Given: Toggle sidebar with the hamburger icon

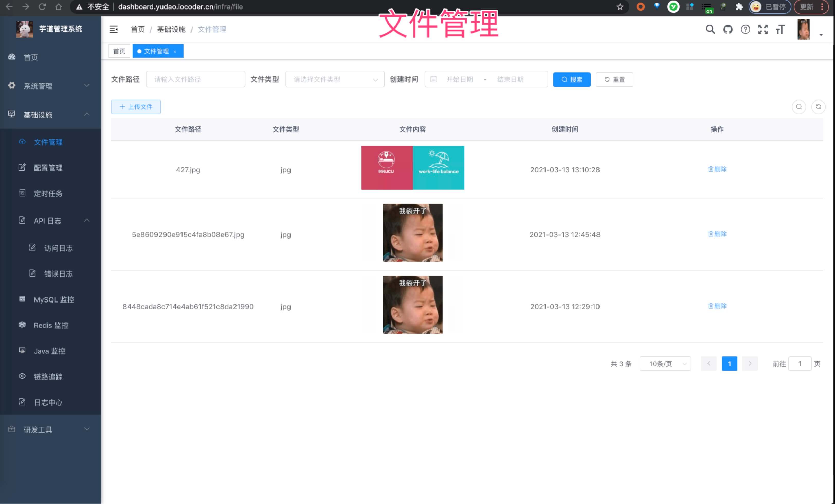Looking at the screenshot, I should pyautogui.click(x=114, y=30).
